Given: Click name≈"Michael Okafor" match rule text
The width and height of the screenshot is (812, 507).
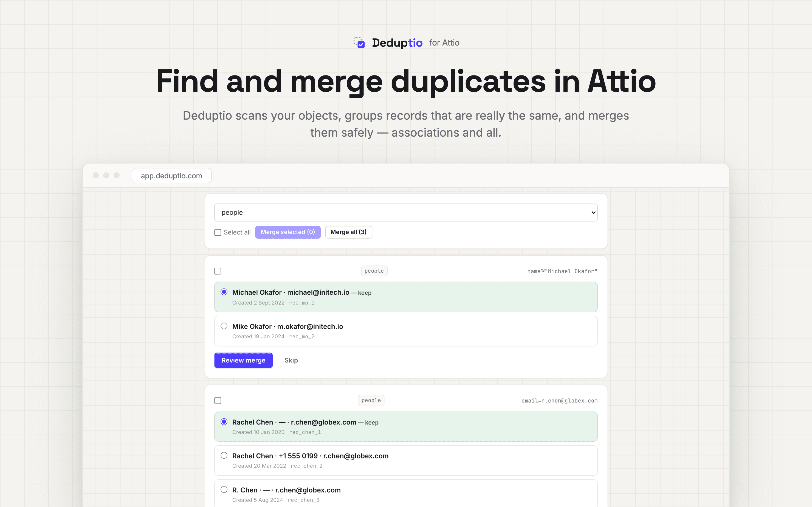Looking at the screenshot, I should [562, 271].
